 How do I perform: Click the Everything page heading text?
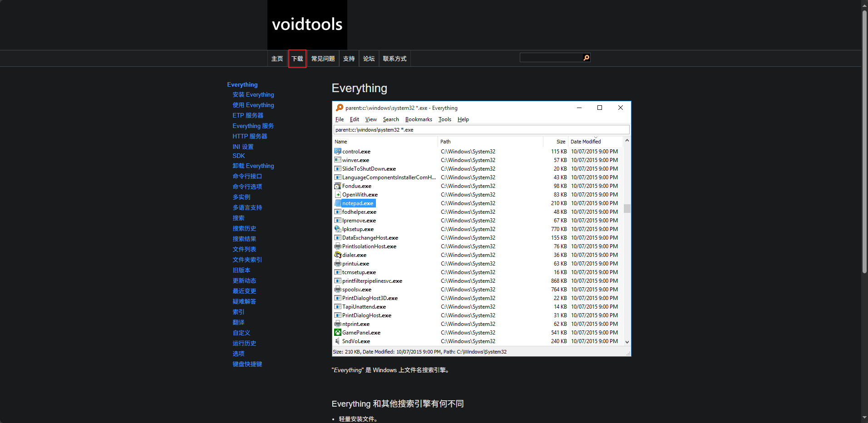pyautogui.click(x=360, y=88)
